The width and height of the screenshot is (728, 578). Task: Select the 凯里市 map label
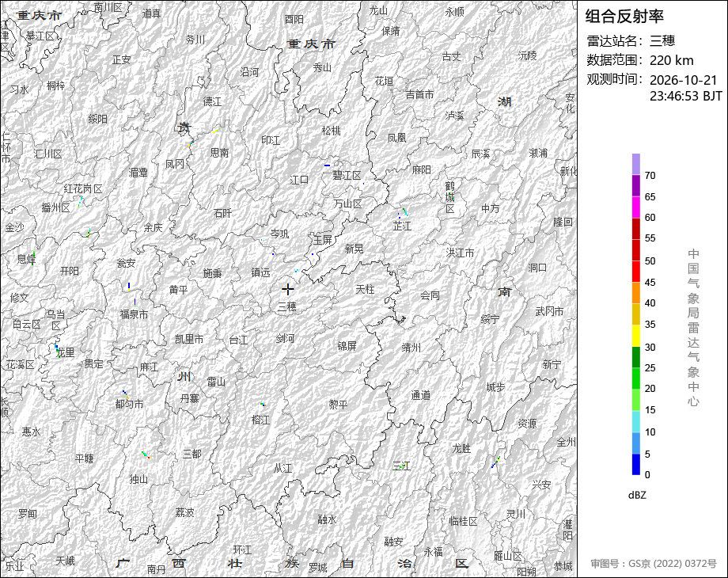pyautogui.click(x=189, y=339)
